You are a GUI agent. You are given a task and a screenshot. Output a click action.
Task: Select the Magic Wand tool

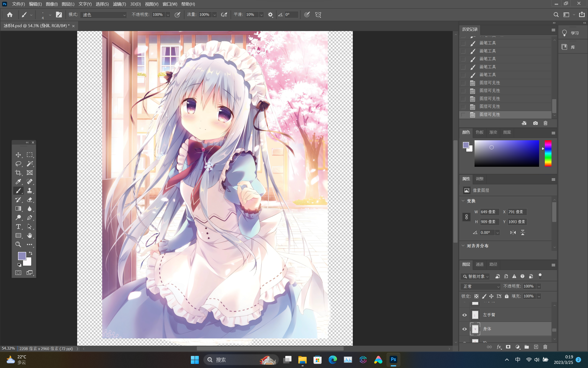[x=30, y=164]
